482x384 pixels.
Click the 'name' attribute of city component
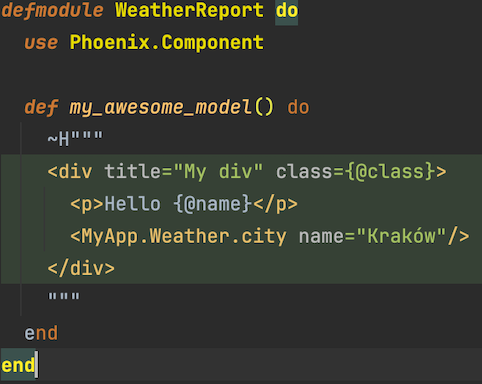click(321, 237)
